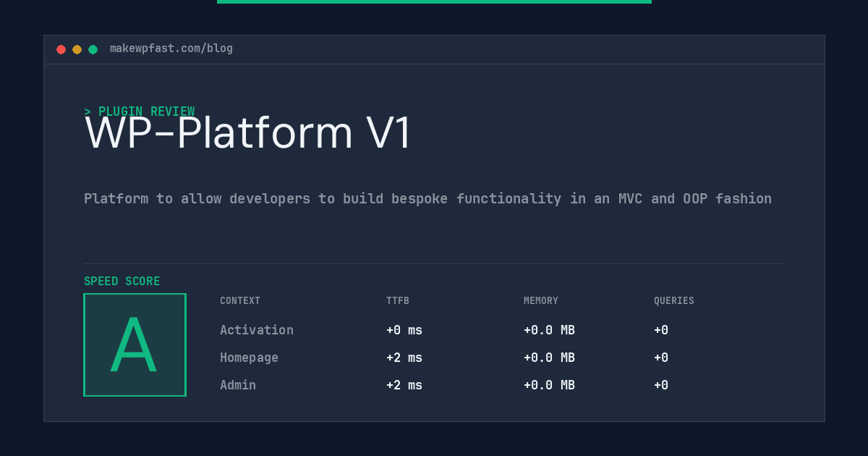The width and height of the screenshot is (868, 456).
Task: Click Activation queries value +0
Action: point(661,330)
